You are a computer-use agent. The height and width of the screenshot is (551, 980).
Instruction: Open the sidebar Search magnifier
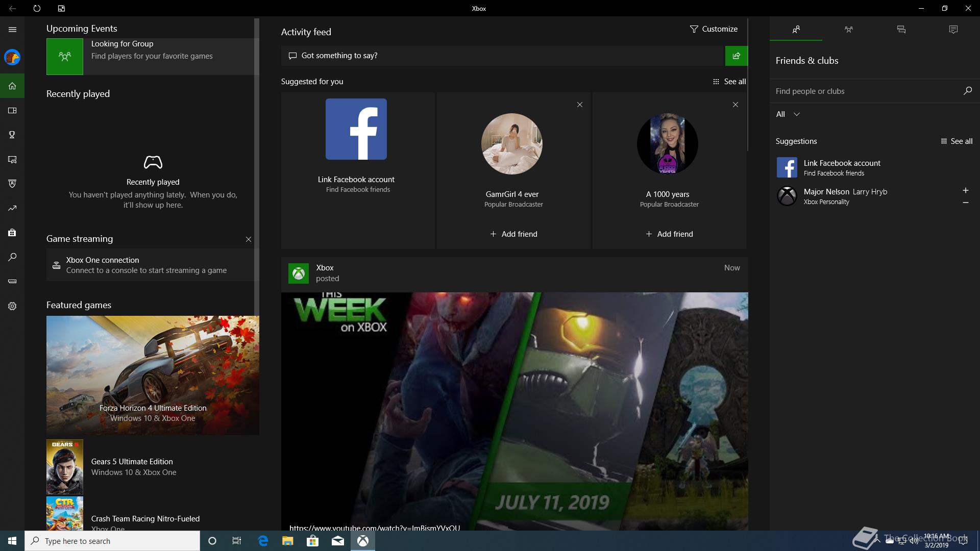click(x=12, y=257)
